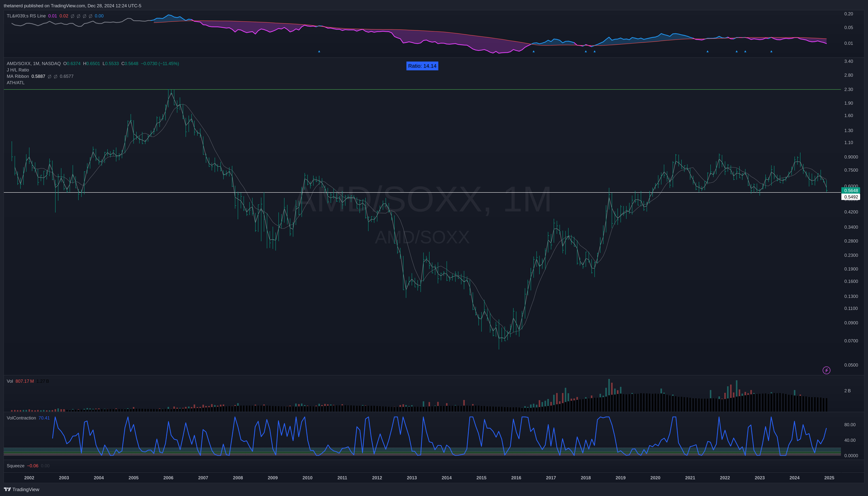Viewport: 868px width, 496px height.
Task: Open the TL's RS Line indicator legend
Action: [x=26, y=16]
